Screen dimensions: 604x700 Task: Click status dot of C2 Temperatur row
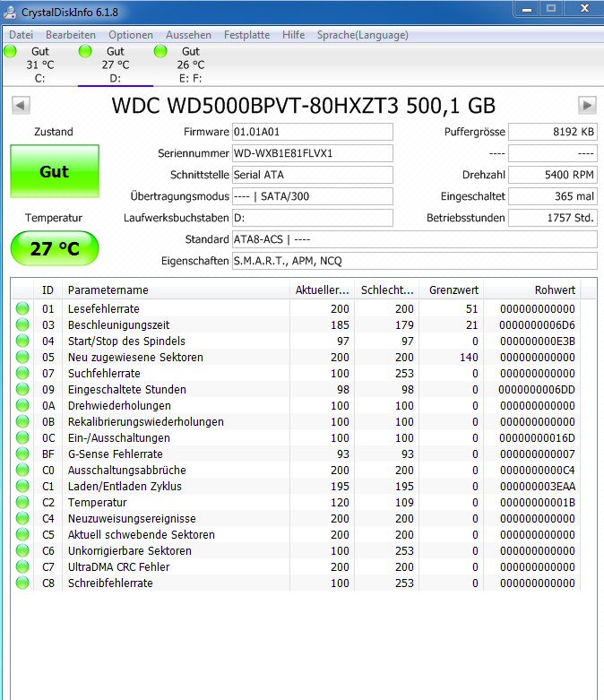pyautogui.click(x=22, y=502)
